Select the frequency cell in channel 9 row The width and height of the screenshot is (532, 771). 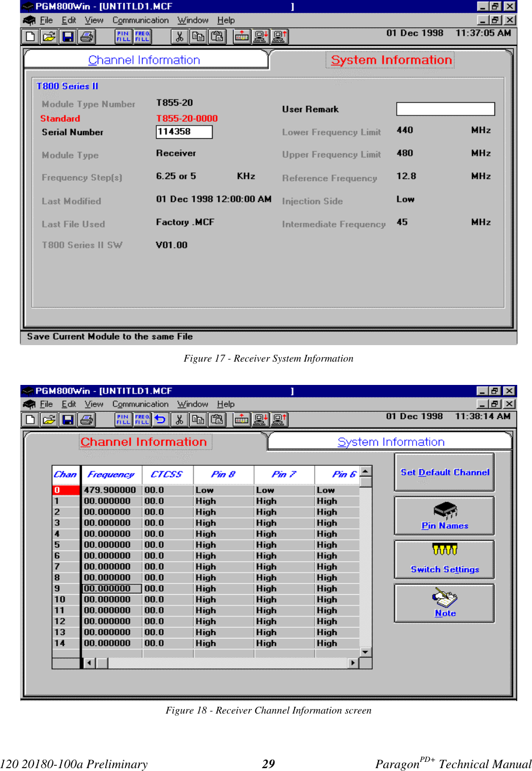[x=112, y=588]
